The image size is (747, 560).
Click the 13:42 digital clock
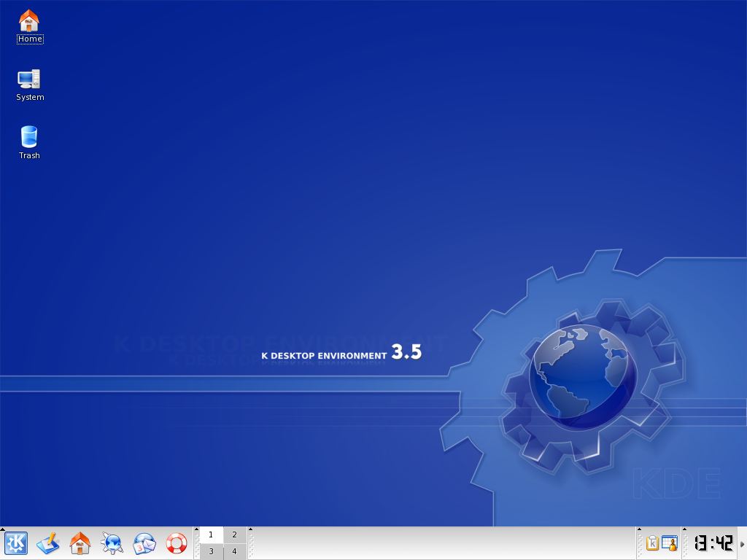coord(713,543)
